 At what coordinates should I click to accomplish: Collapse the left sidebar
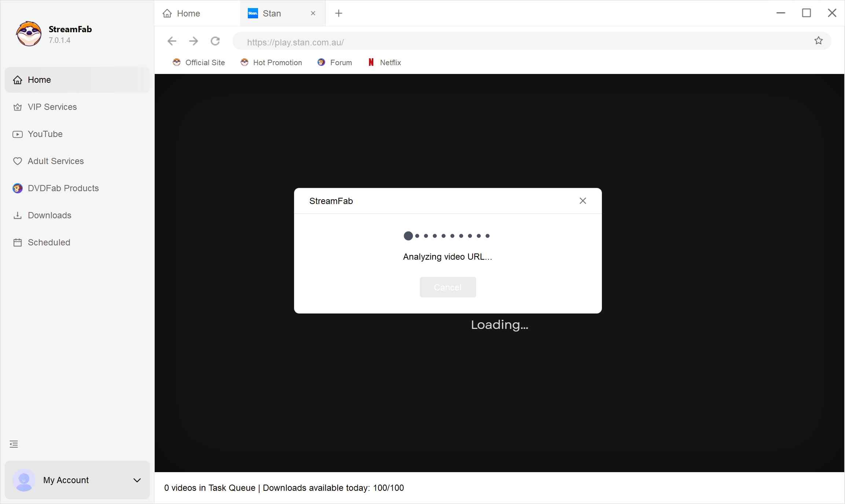[x=14, y=444]
